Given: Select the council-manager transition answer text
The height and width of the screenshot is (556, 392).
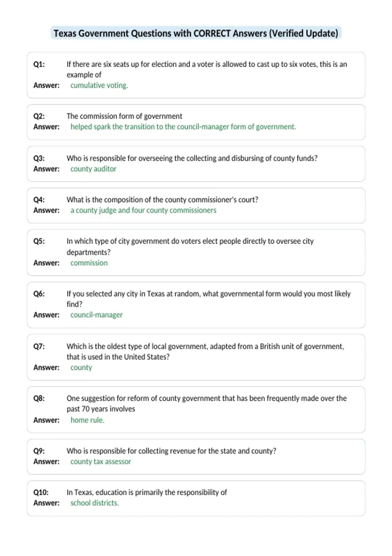Looking at the screenshot, I should coord(183,127).
